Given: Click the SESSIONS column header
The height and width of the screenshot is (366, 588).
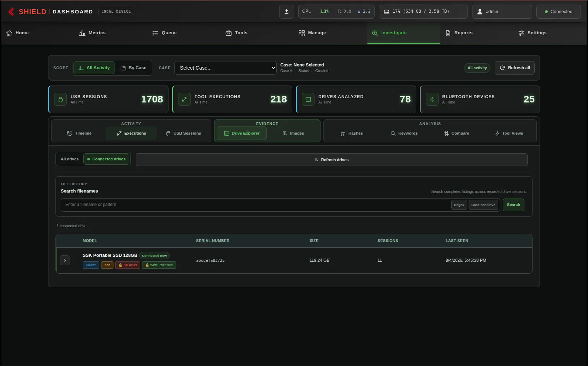Looking at the screenshot, I should point(388,241).
